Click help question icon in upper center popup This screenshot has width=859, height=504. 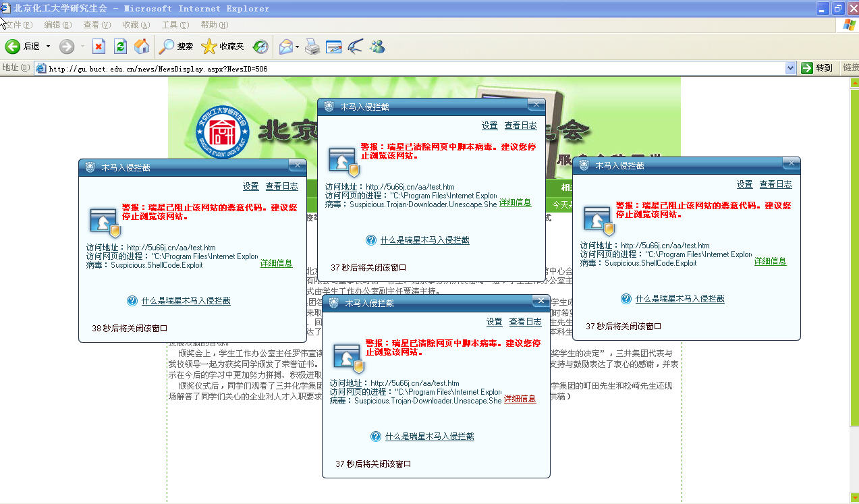point(371,240)
